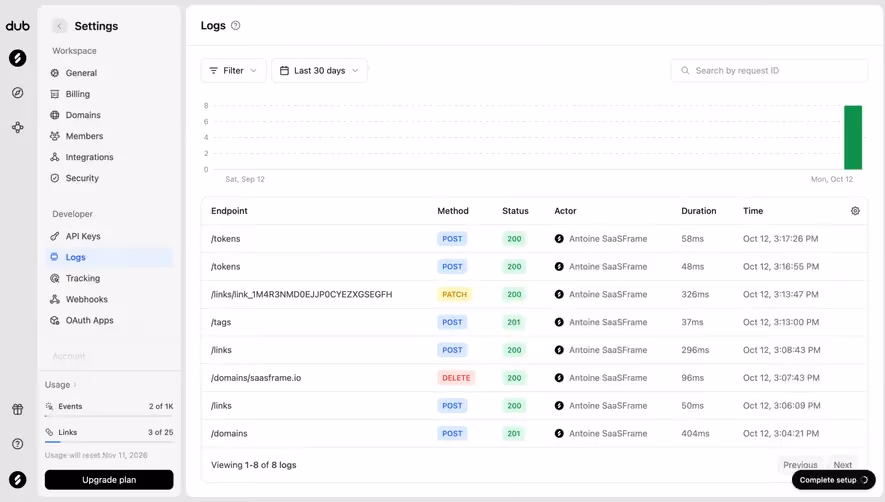Open General workspace settings
Image resolution: width=885 pixels, height=502 pixels.
tap(109, 73)
